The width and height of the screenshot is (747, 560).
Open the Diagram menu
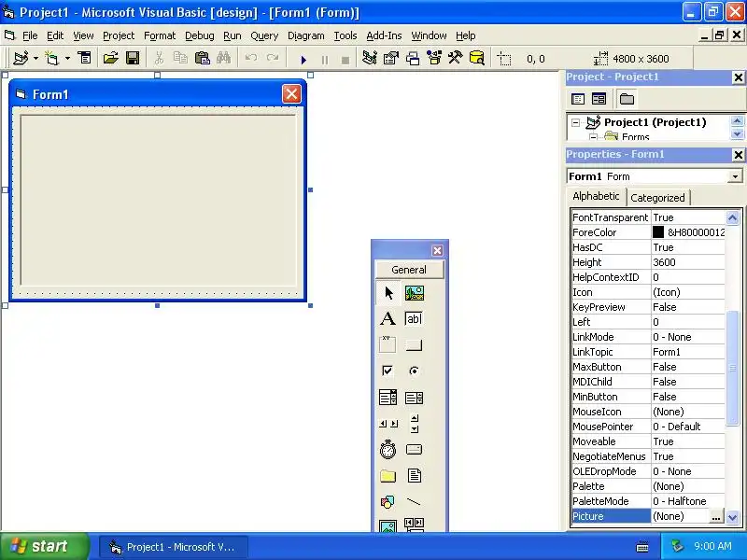point(306,35)
